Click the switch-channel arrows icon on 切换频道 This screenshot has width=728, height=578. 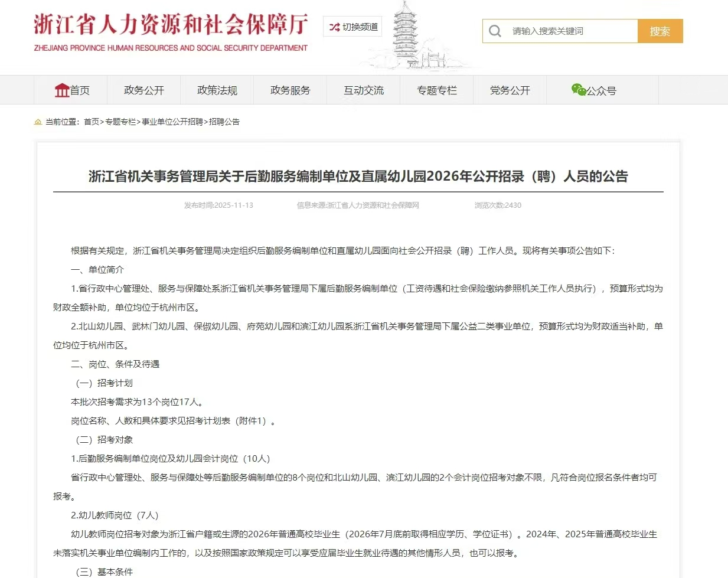(x=334, y=26)
